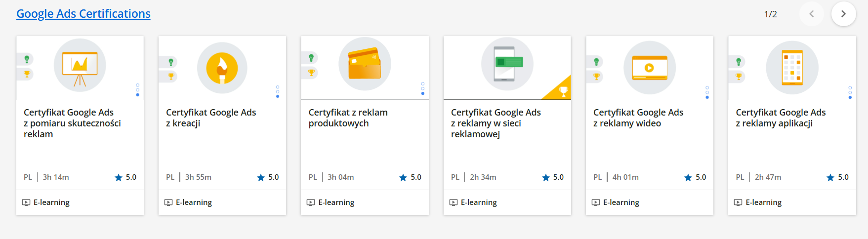Click the paintbrush icon for creative certificate

222,68
